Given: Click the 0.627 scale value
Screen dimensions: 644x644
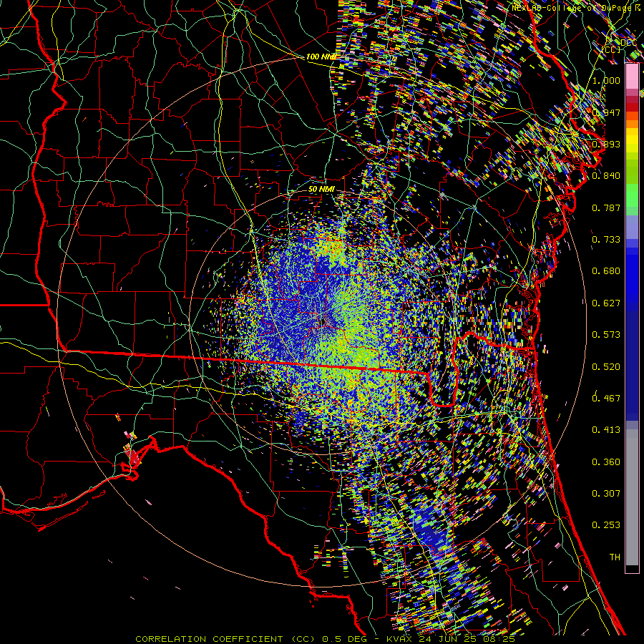Looking at the screenshot, I should [x=606, y=303].
